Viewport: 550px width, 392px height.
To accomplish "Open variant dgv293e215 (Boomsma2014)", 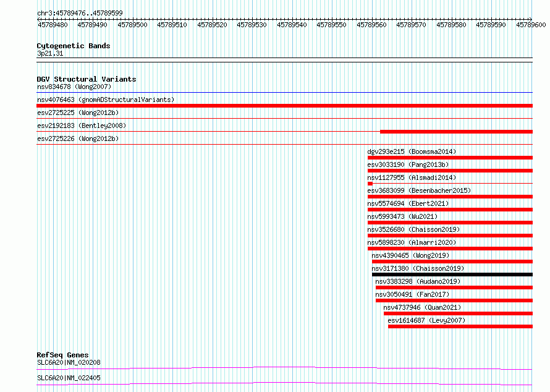I will coord(412,152).
